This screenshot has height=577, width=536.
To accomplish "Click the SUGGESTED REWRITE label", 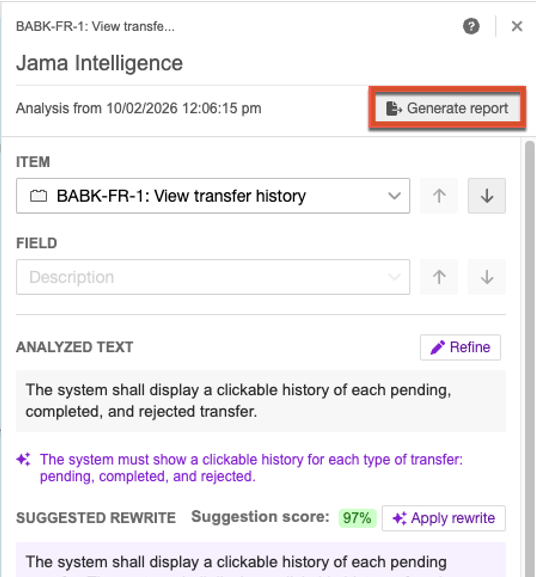I will 96,518.
